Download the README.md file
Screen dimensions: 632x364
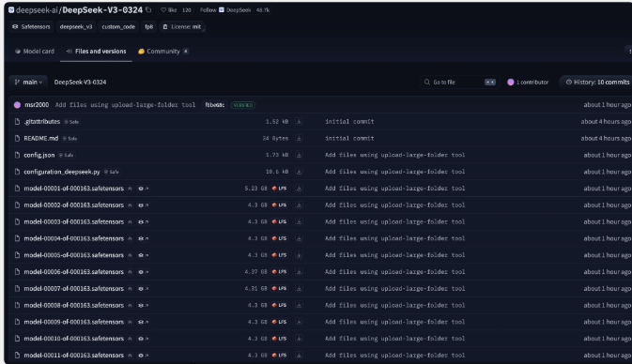pyautogui.click(x=299, y=139)
